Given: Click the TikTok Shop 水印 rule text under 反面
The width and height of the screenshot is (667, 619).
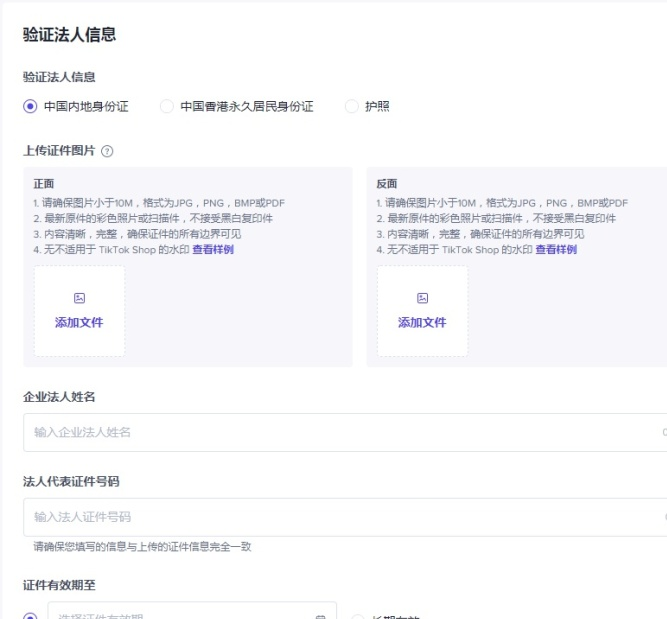Looking at the screenshot, I should click(454, 249).
